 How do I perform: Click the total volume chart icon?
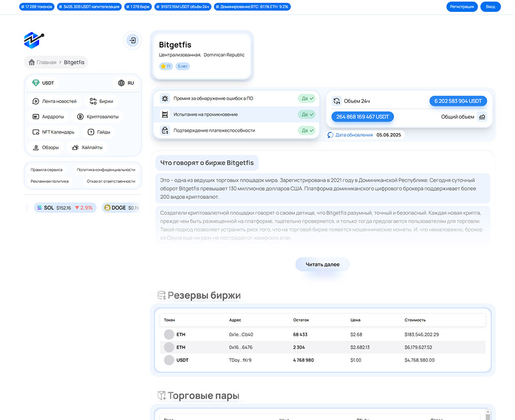click(x=482, y=117)
